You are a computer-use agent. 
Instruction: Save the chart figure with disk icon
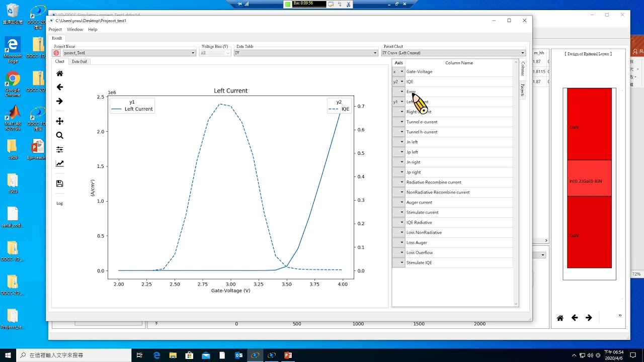(x=59, y=184)
